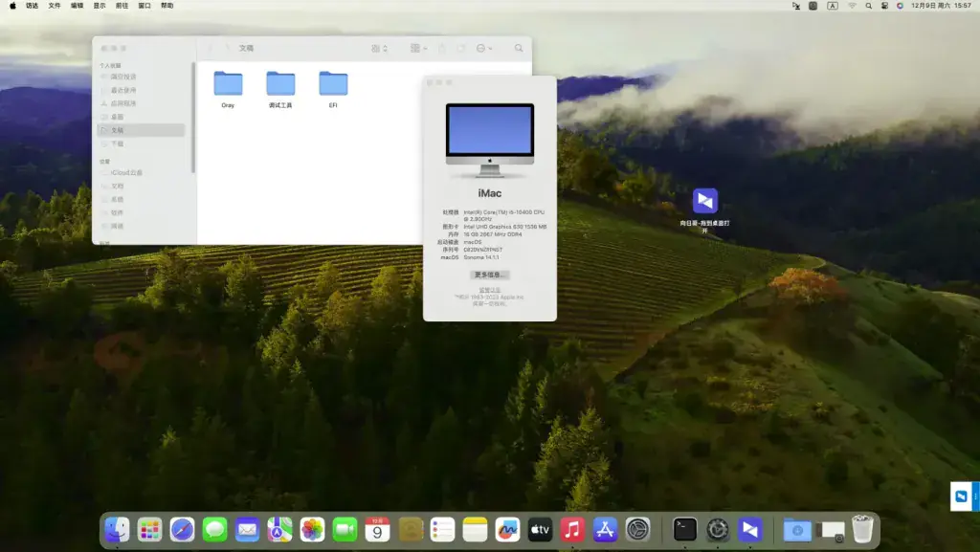Open the Downloads stack in the Dock
Screen dimensions: 980x552
[x=797, y=530]
